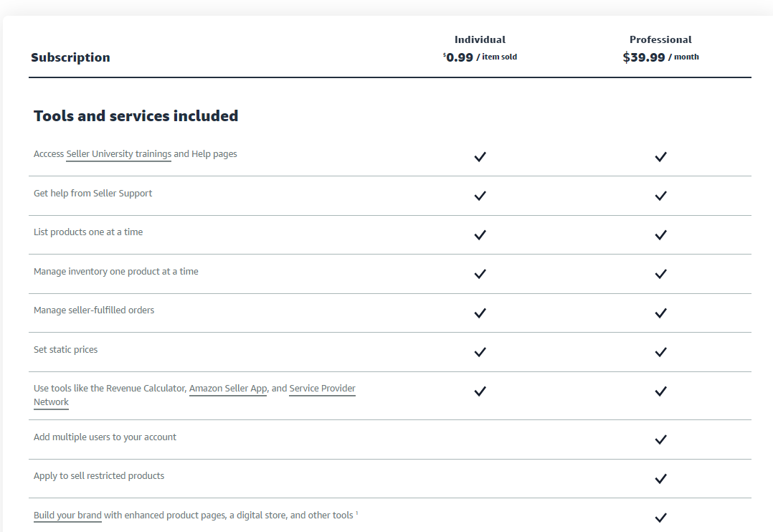The image size is (773, 532).
Task: Click Individual checkmark for Manage seller-fulfilled orders
Action: click(480, 313)
